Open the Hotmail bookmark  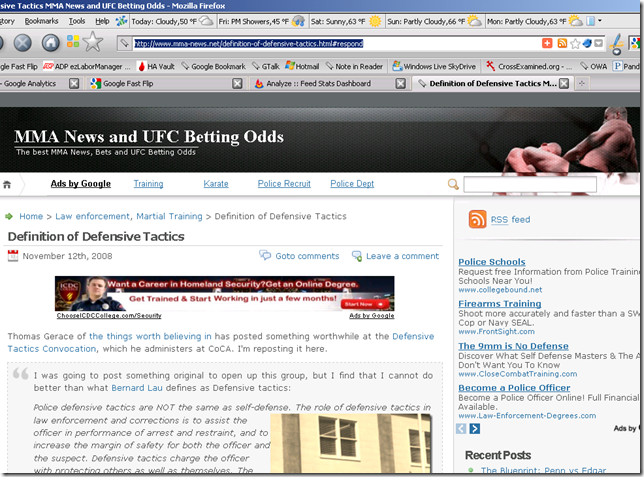[x=302, y=67]
